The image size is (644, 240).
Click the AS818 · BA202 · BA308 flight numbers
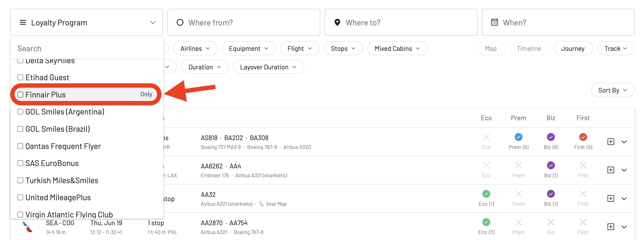click(x=234, y=138)
